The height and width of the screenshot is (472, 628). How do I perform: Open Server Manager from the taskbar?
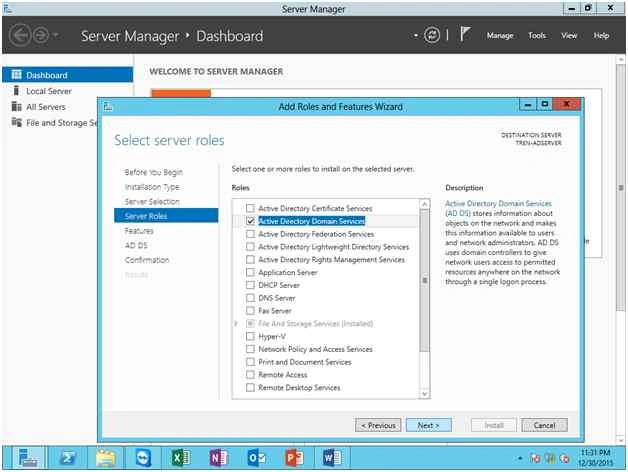pyautogui.click(x=28, y=458)
